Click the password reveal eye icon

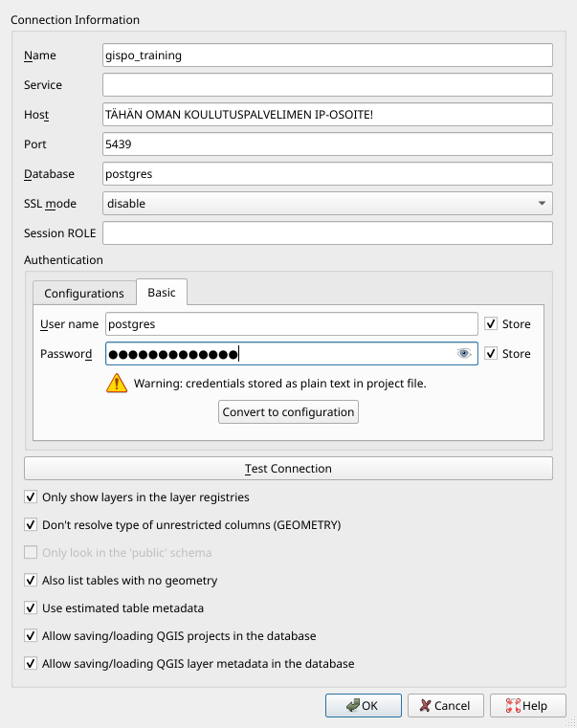464,354
